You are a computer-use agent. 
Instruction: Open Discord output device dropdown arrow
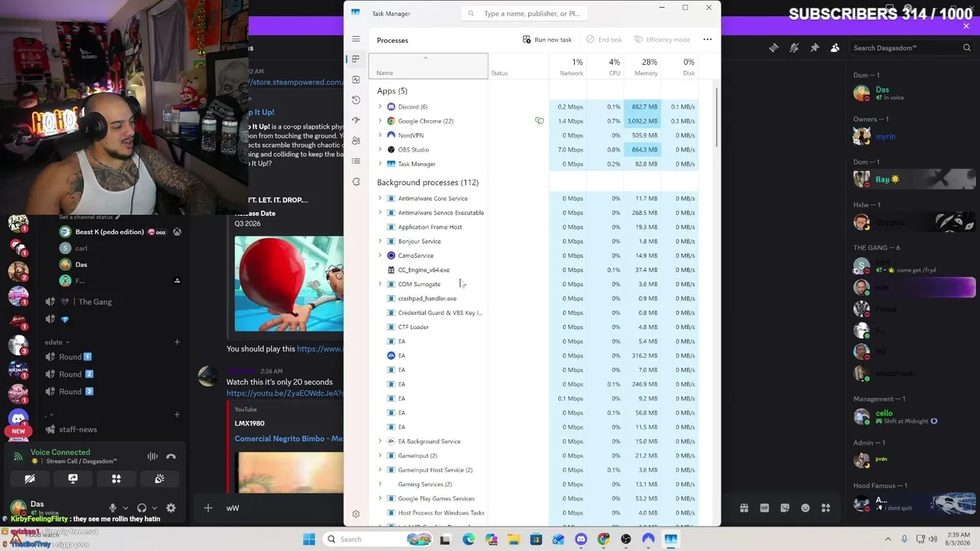tap(154, 508)
